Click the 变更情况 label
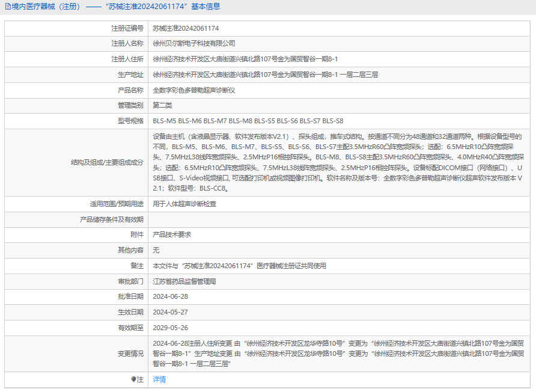536x392 pixels. tap(130, 354)
